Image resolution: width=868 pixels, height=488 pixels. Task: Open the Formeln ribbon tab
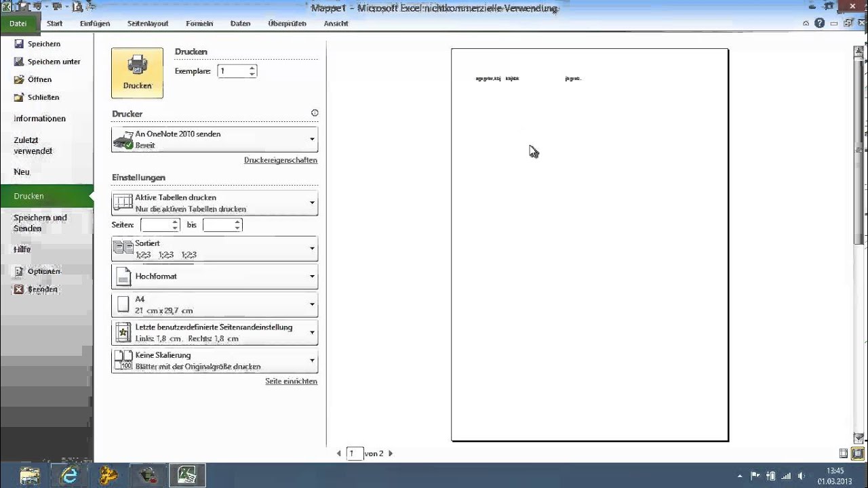click(199, 23)
